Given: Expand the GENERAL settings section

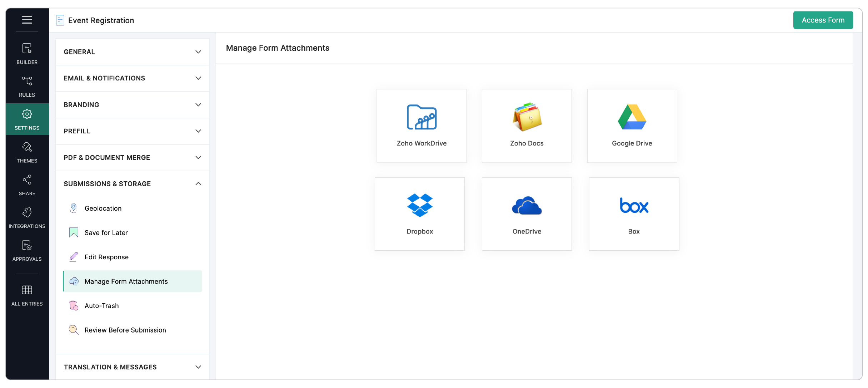Looking at the screenshot, I should click(132, 51).
